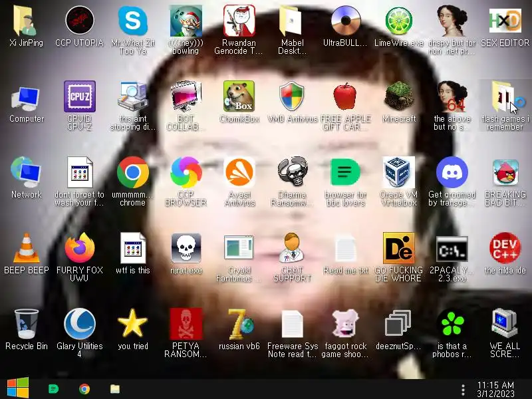Launch the UltraBULL... disc icon
Image resolution: width=532 pixels, height=399 pixels.
pos(345,21)
